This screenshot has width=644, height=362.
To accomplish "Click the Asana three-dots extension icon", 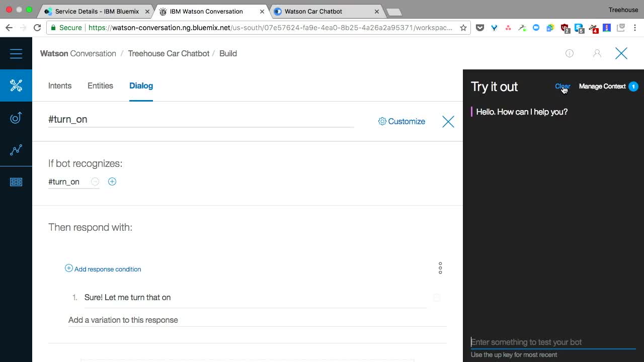I will (508, 28).
